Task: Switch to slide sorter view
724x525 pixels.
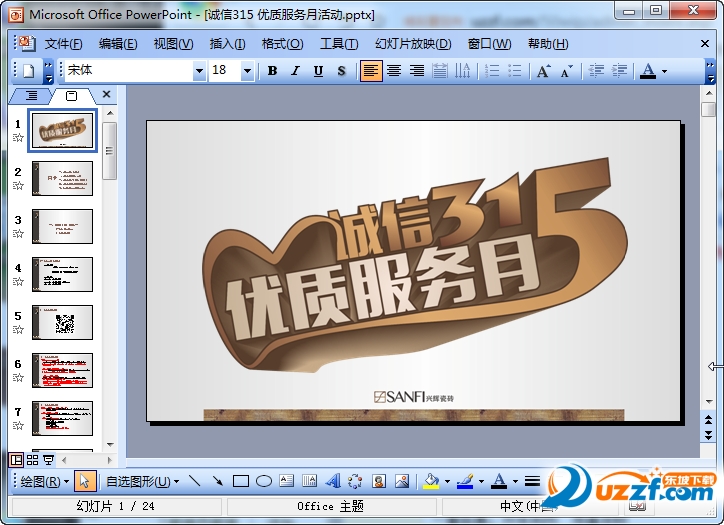Action: pos(32,460)
